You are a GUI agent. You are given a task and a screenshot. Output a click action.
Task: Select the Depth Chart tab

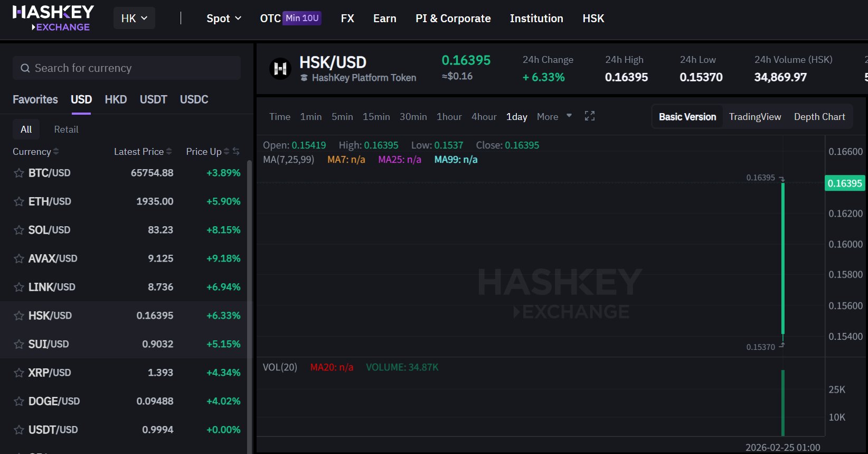pyautogui.click(x=819, y=117)
